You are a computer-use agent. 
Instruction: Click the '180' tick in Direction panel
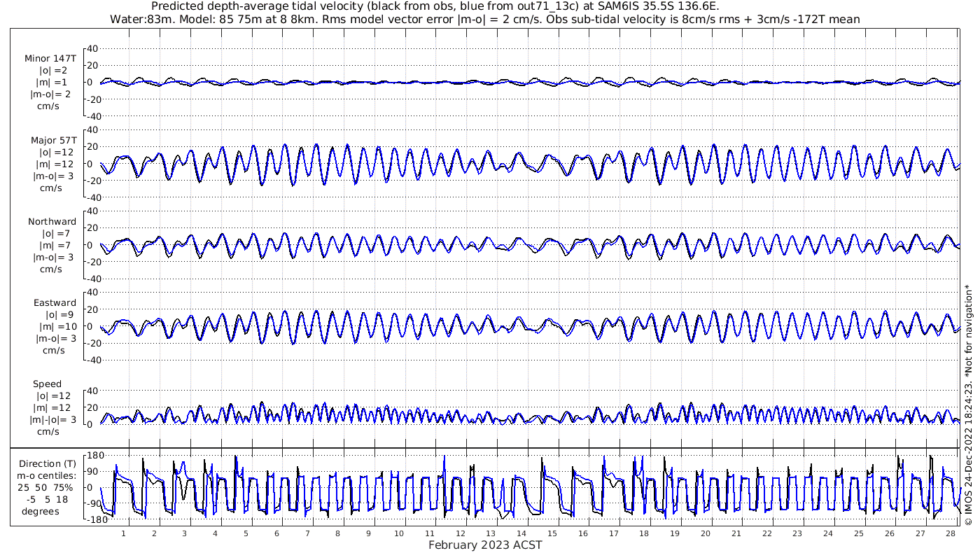[x=94, y=456]
